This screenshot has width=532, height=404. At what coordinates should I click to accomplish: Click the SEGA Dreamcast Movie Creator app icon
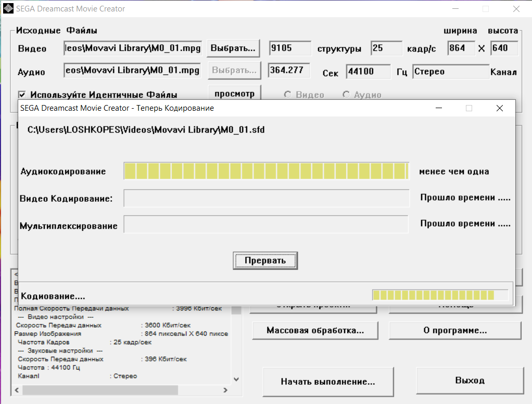point(8,8)
